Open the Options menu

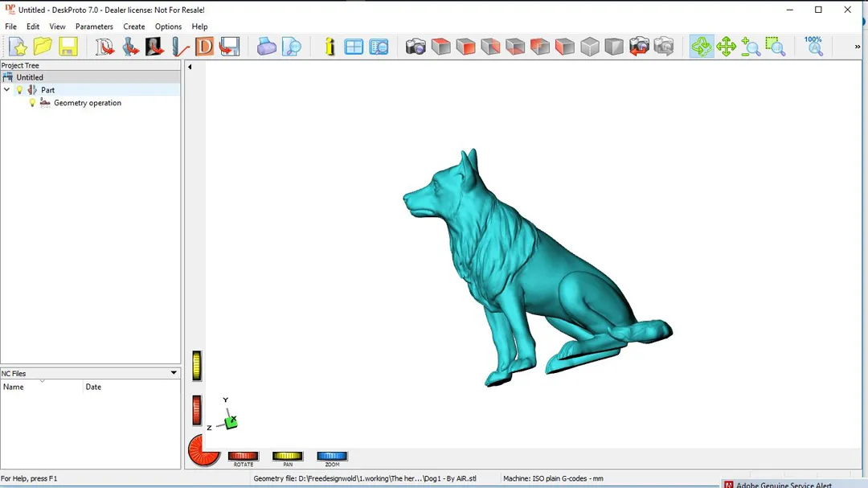[168, 27]
